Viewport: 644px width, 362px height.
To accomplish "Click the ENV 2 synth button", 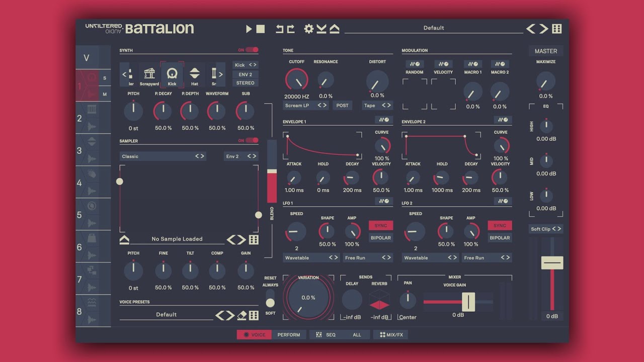I will (246, 74).
